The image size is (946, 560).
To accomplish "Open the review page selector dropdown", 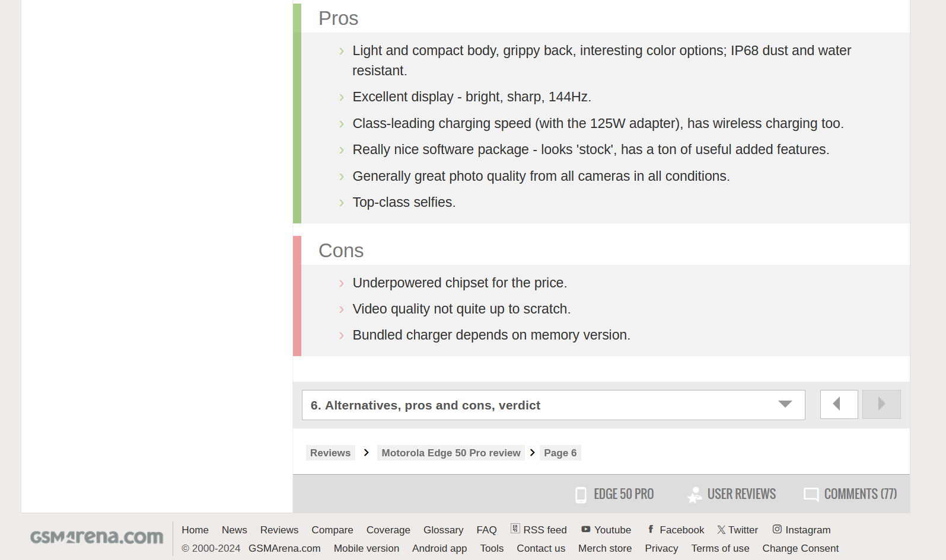I will (x=553, y=405).
